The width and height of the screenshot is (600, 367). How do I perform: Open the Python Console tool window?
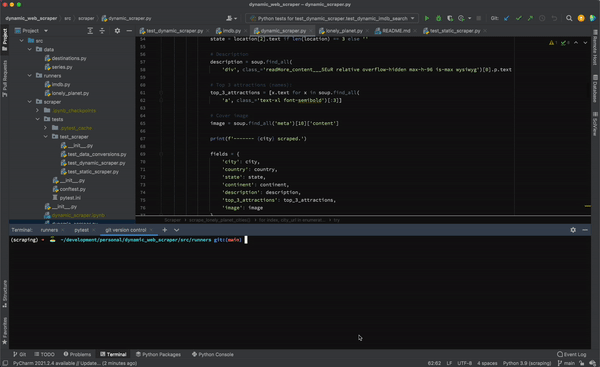point(213,354)
